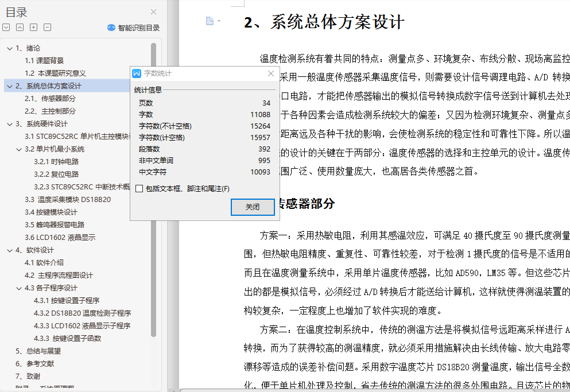
Task: Click WPS logo icon in 字数统计 dialog
Action: pyautogui.click(x=137, y=73)
